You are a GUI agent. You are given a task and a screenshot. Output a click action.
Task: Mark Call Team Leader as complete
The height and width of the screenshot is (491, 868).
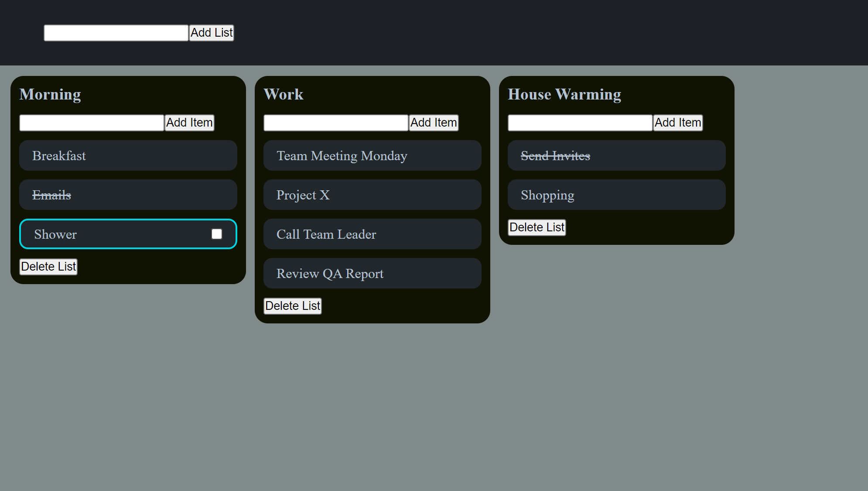pyautogui.click(x=372, y=234)
